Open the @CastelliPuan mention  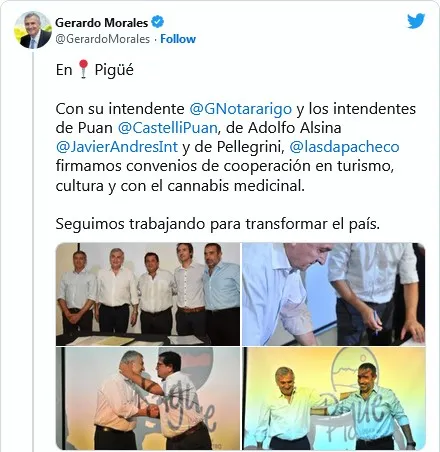tap(168, 128)
